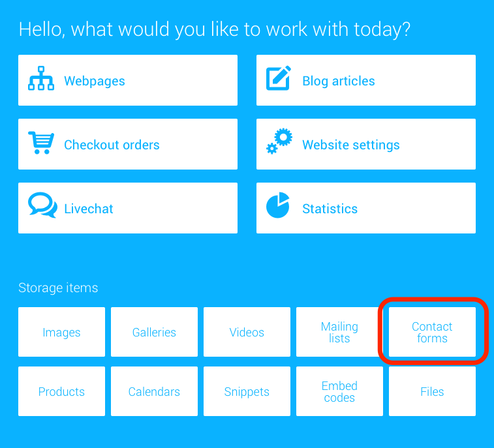Open Embed codes

(x=339, y=391)
